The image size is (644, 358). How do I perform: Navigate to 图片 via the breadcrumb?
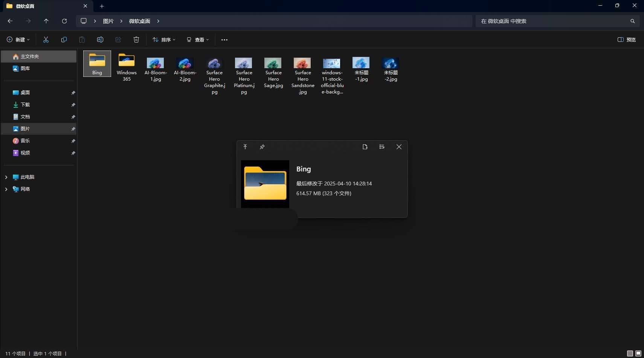[x=108, y=21]
